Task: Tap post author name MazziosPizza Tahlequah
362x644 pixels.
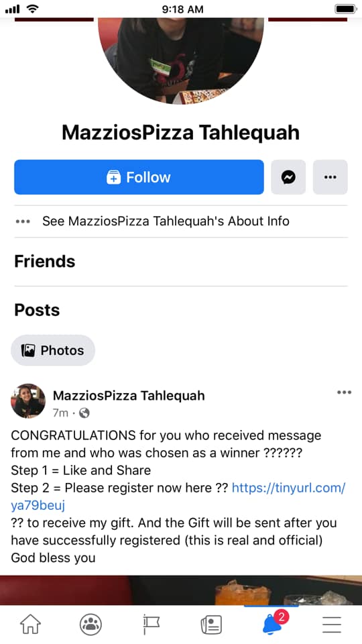Action: tap(129, 396)
